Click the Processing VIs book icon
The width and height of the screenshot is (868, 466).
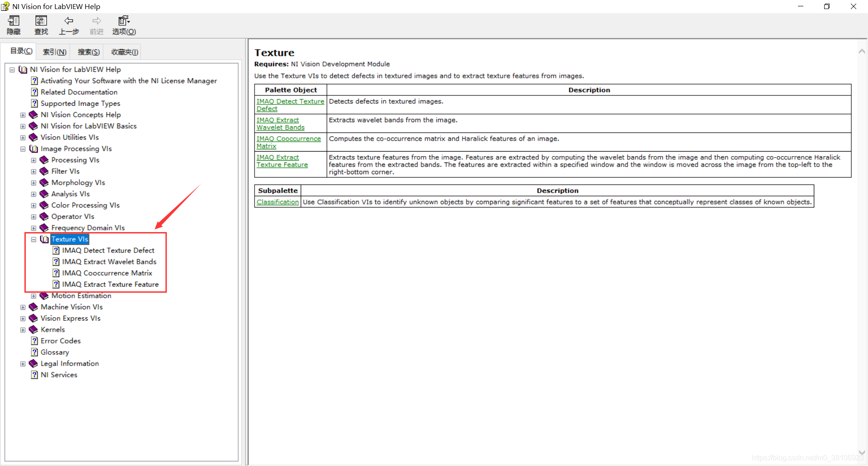pyautogui.click(x=44, y=160)
